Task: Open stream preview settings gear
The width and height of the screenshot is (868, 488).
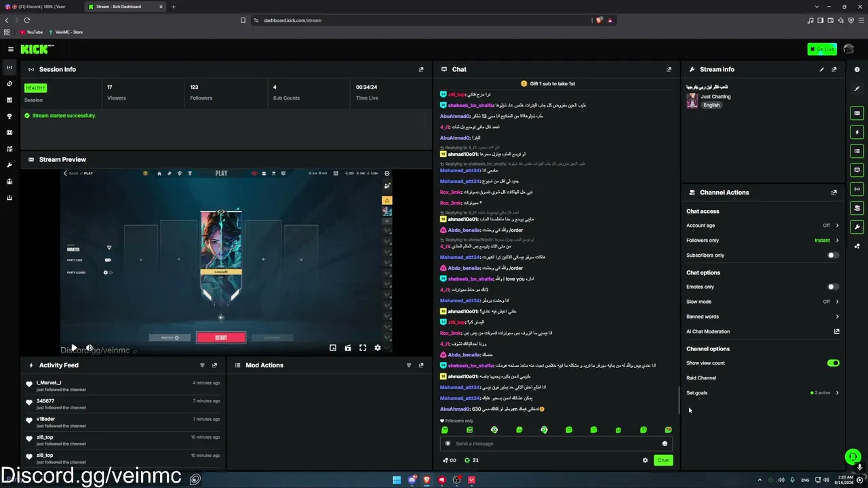Action: point(378,348)
